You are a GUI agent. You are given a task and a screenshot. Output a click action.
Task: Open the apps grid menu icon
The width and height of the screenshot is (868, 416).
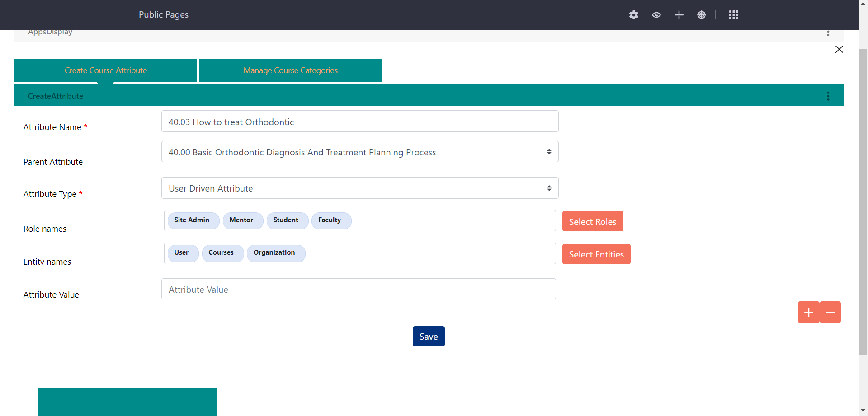point(734,15)
